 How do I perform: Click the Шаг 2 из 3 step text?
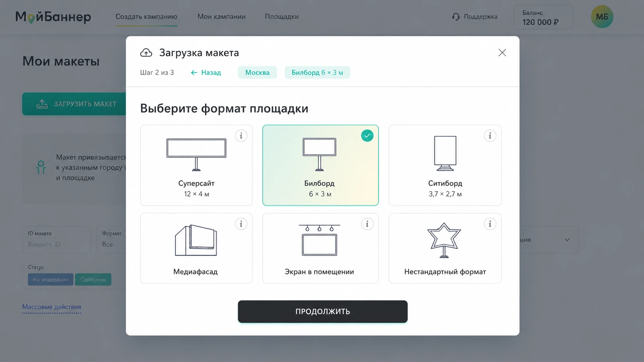pyautogui.click(x=157, y=73)
